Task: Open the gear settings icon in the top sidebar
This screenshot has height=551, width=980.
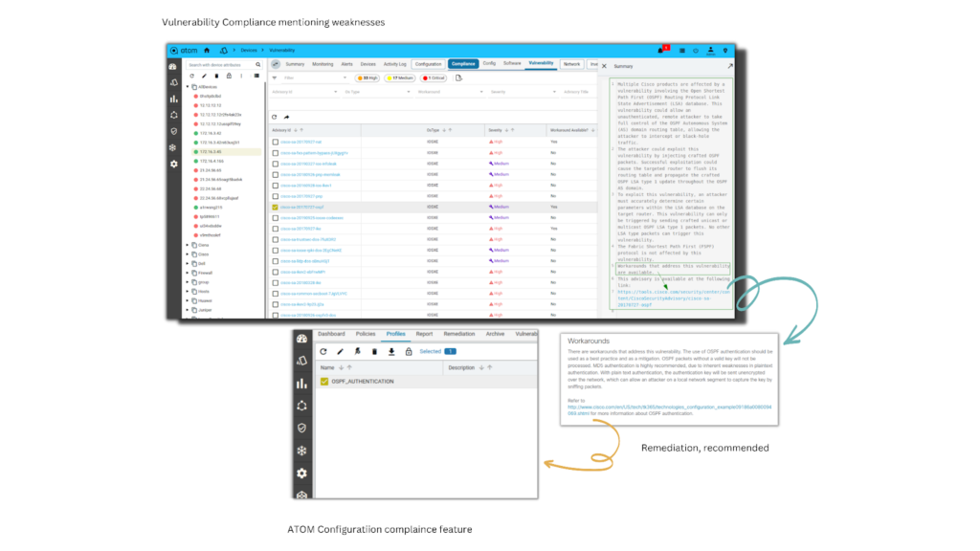Action: [174, 164]
